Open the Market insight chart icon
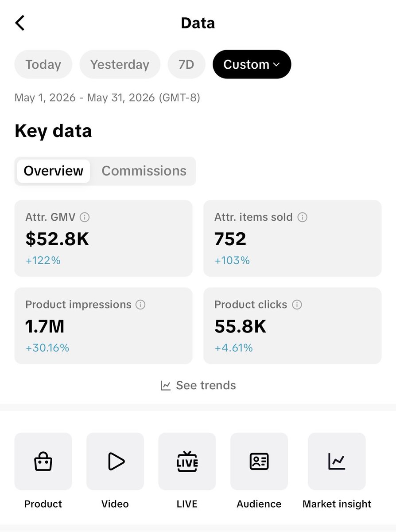This screenshot has width=396, height=532. coord(337,462)
